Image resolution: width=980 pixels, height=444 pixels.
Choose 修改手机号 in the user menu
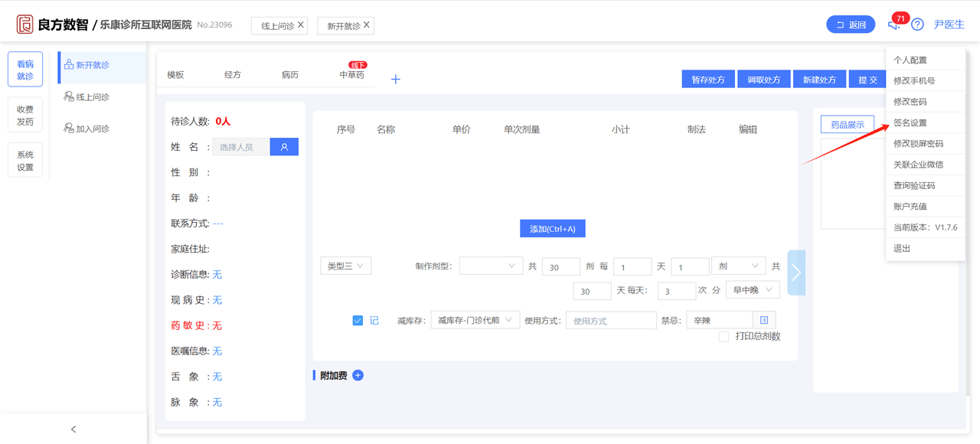pyautogui.click(x=914, y=80)
